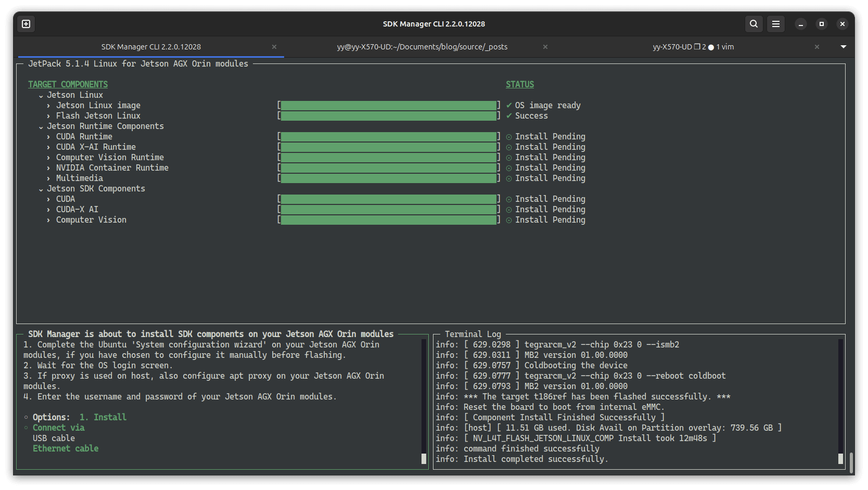Click the TARGET COMPONENTS header
The width and height of the screenshot is (868, 490).
click(x=68, y=84)
